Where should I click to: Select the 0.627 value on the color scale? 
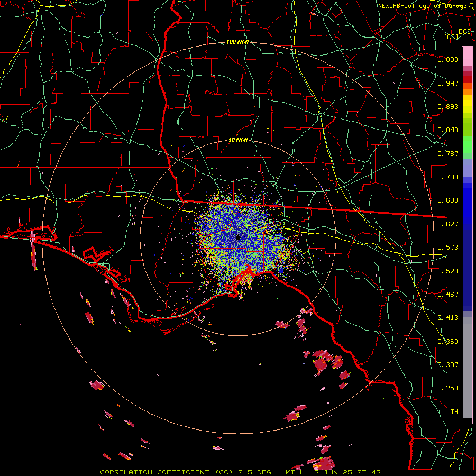click(x=448, y=224)
